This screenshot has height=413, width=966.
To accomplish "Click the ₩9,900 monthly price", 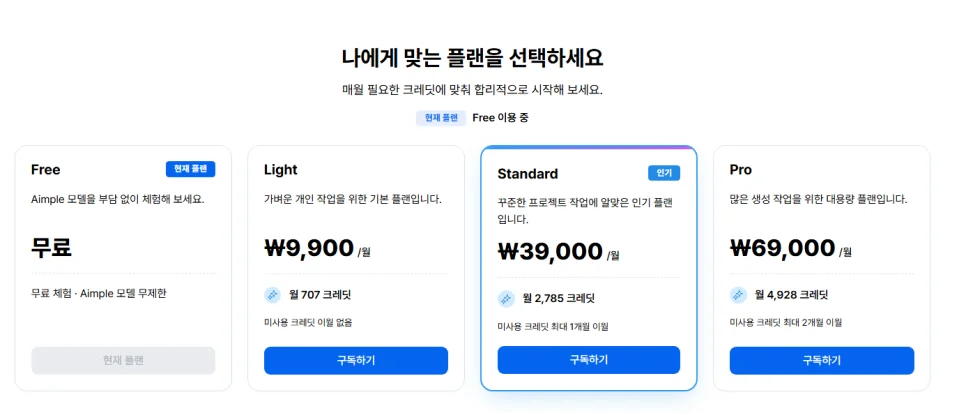I will (318, 248).
